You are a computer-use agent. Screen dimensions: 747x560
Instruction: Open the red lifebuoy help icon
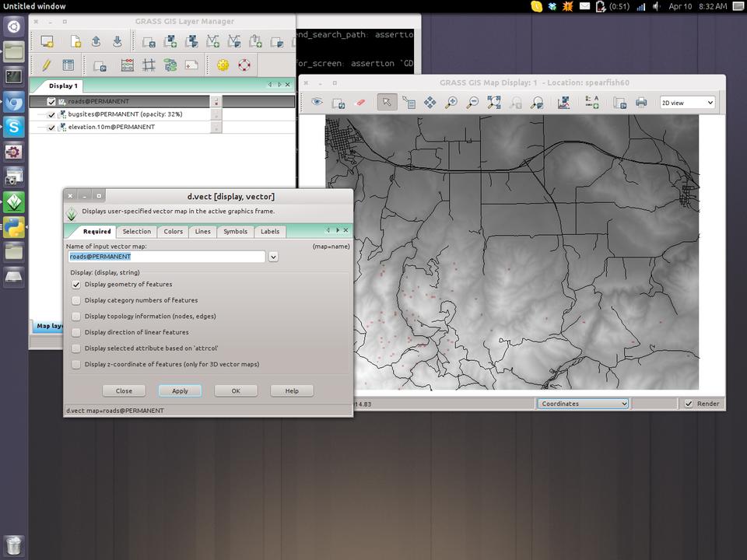coord(244,65)
